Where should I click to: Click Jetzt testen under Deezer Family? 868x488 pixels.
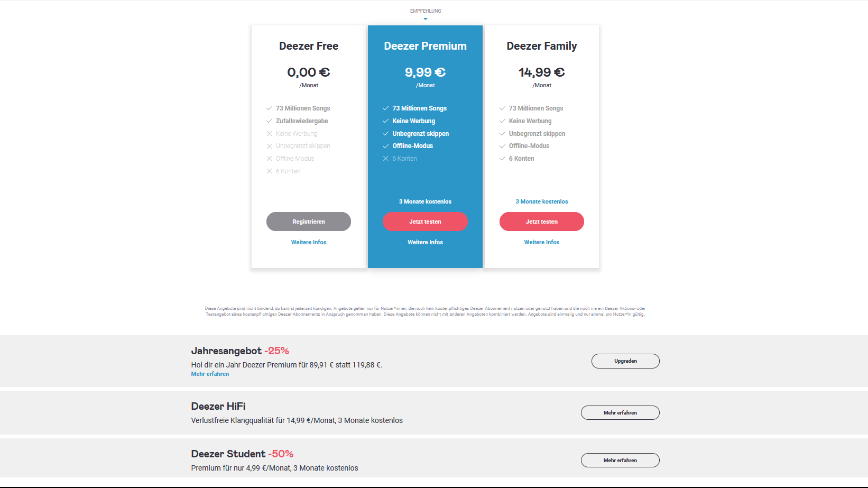pyautogui.click(x=542, y=222)
